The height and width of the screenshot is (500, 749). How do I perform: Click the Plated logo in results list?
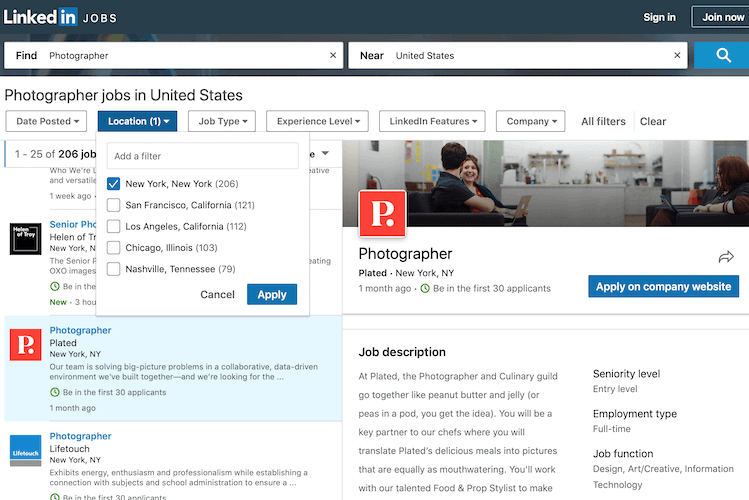[x=25, y=344]
